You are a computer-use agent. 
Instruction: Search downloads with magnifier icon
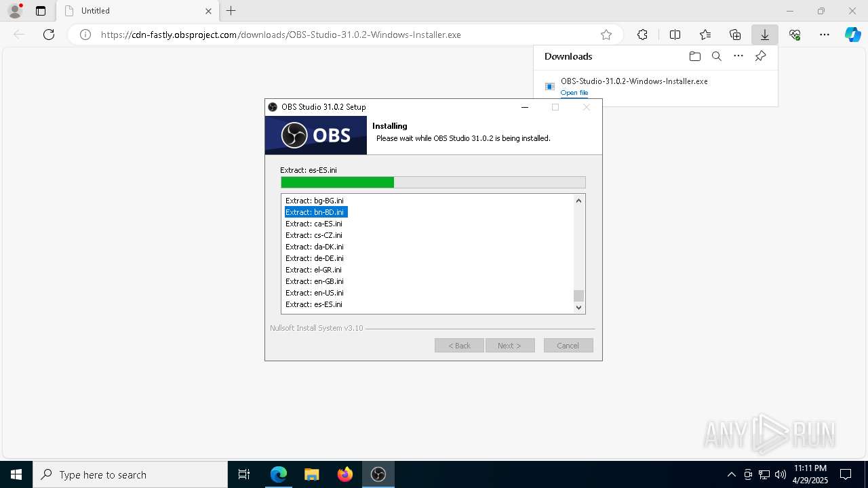[717, 56]
